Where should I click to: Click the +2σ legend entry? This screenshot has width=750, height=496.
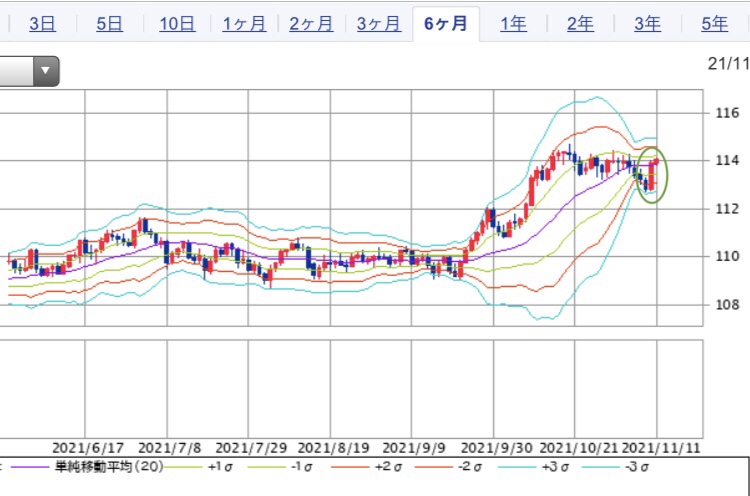(x=387, y=466)
